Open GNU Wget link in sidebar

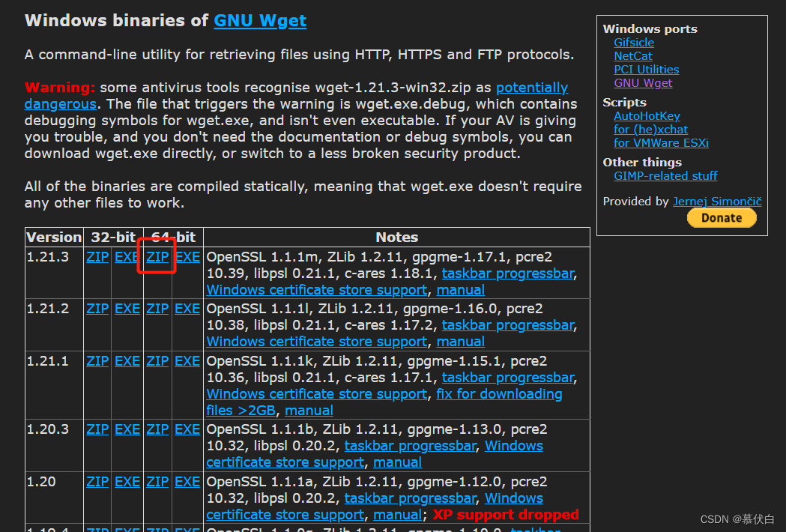coord(643,83)
